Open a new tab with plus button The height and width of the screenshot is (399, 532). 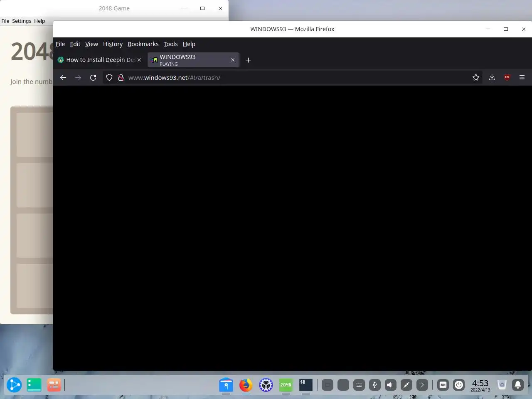coord(248,60)
